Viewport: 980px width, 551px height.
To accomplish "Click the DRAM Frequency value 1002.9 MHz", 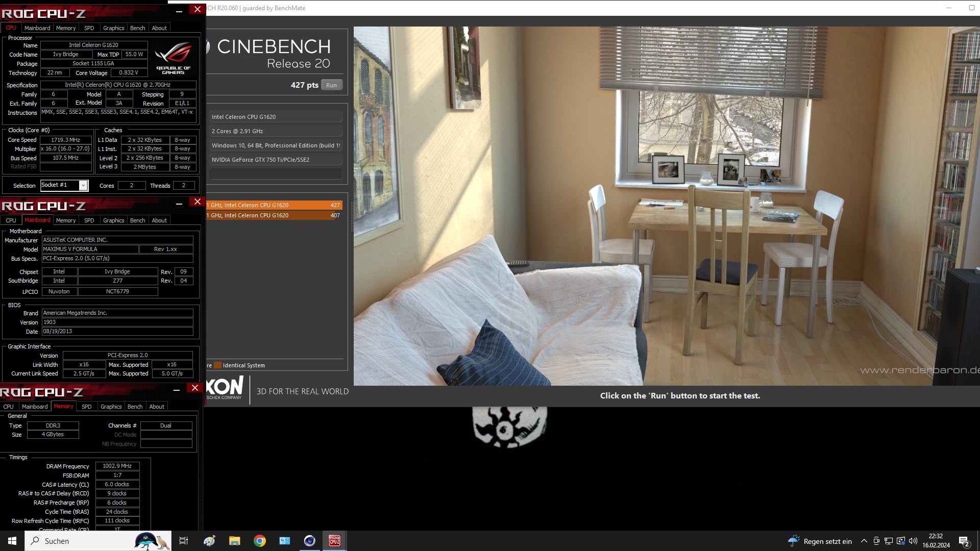I will click(x=117, y=466).
